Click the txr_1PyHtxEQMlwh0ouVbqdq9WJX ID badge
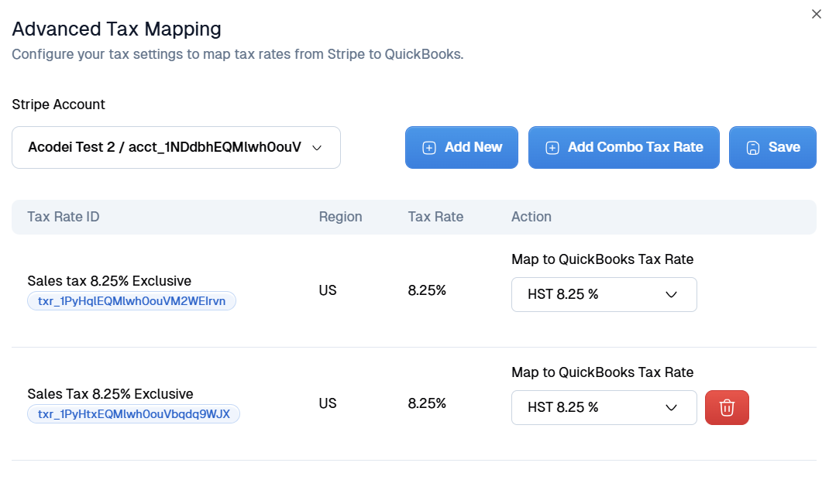Image resolution: width=829 pixels, height=504 pixels. point(133,414)
